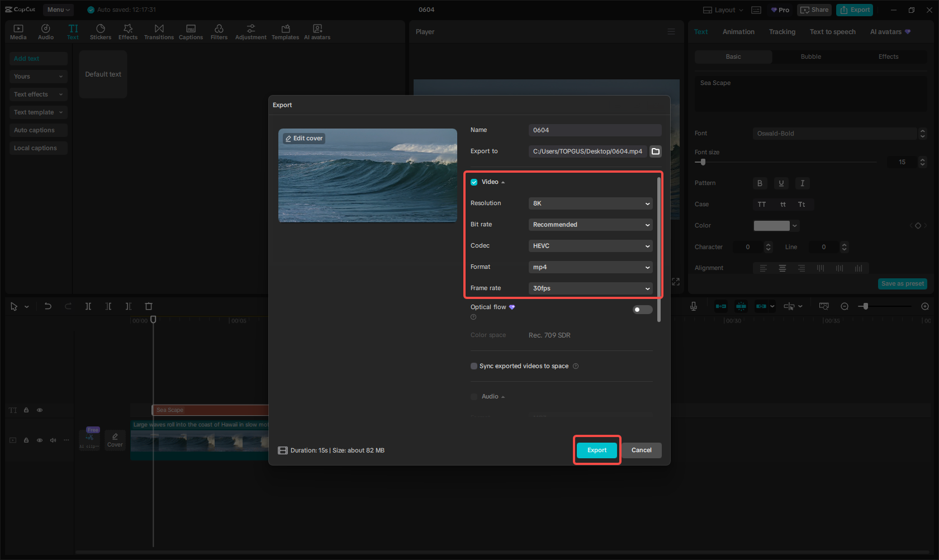This screenshot has width=939, height=560.
Task: Open the Filters panel
Action: coord(219,31)
